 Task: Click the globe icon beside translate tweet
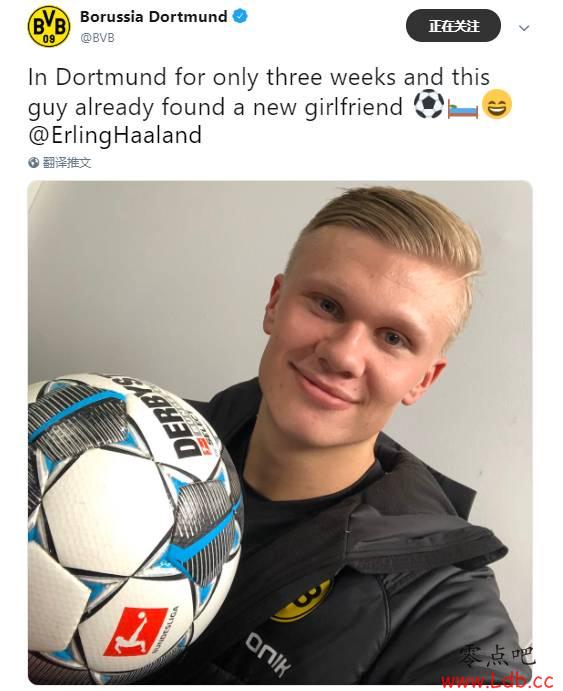(33, 163)
